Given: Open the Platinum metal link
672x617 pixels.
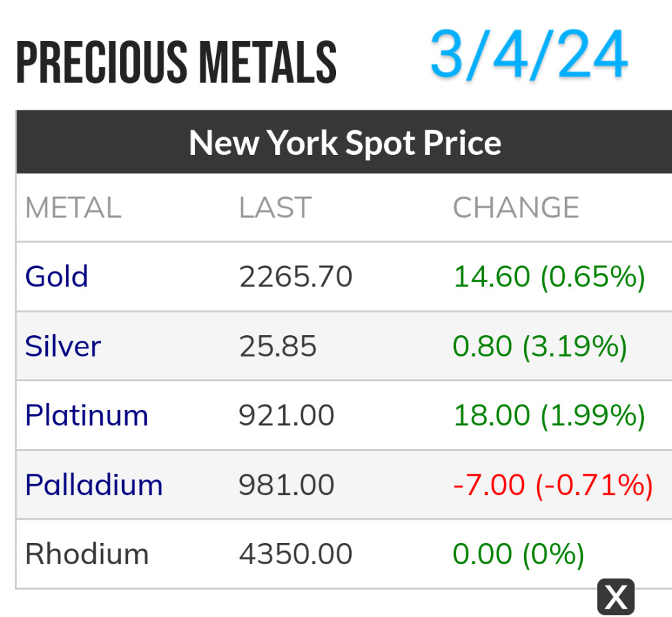Looking at the screenshot, I should click(86, 415).
